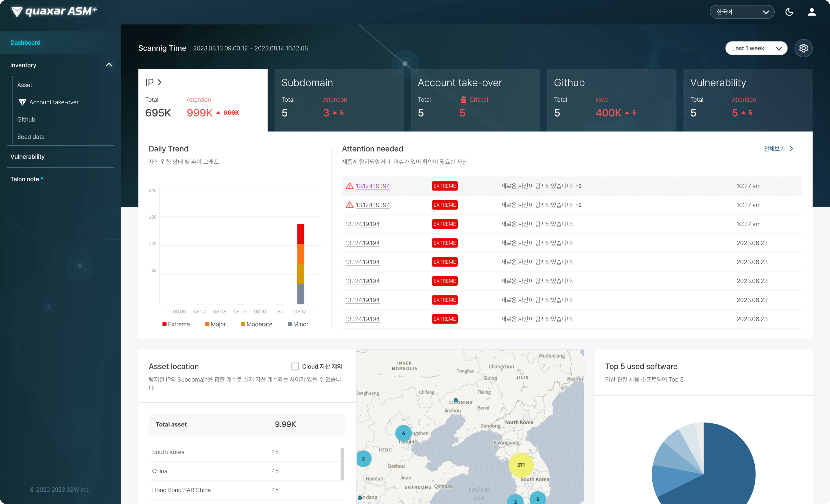
Task: Click the warning triangle on second 13.124.19.194 row
Action: [350, 205]
